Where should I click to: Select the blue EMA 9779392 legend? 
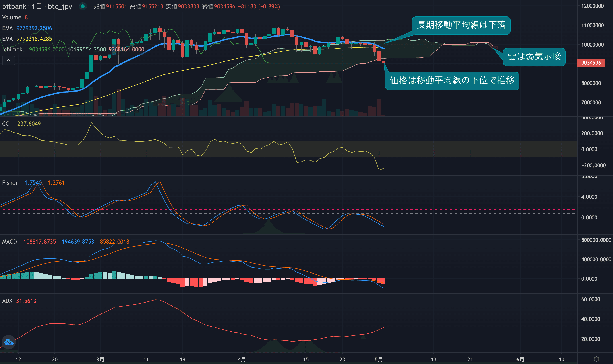(x=27, y=28)
